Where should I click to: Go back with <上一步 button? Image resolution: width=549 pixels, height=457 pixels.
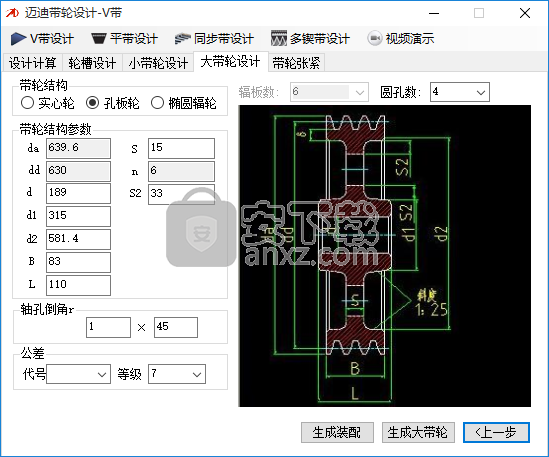pyautogui.click(x=496, y=432)
